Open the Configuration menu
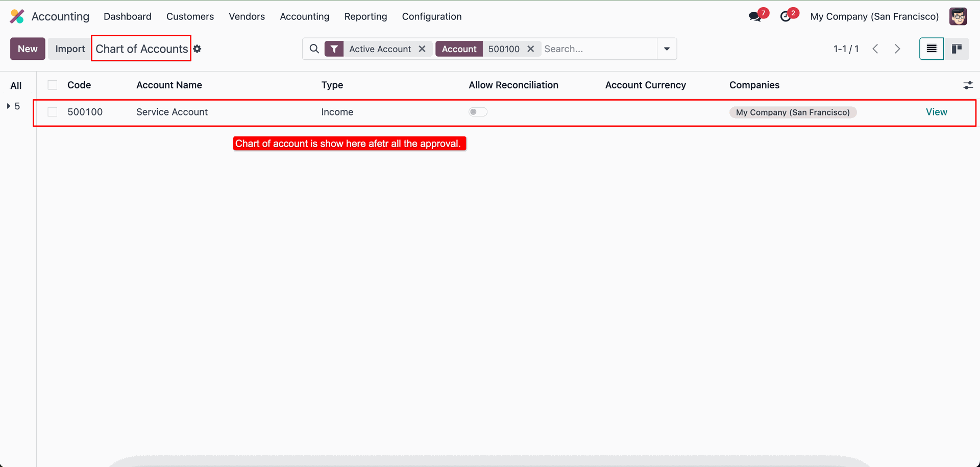 click(431, 16)
